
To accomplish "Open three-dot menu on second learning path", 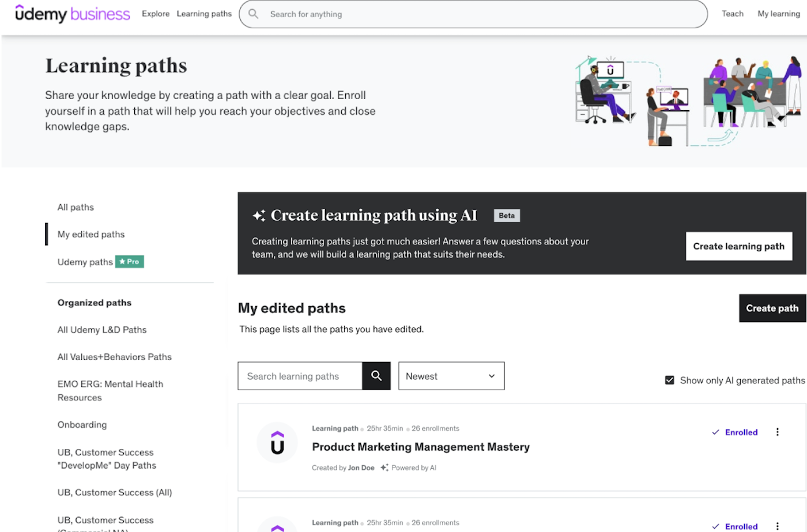I will 777,526.
